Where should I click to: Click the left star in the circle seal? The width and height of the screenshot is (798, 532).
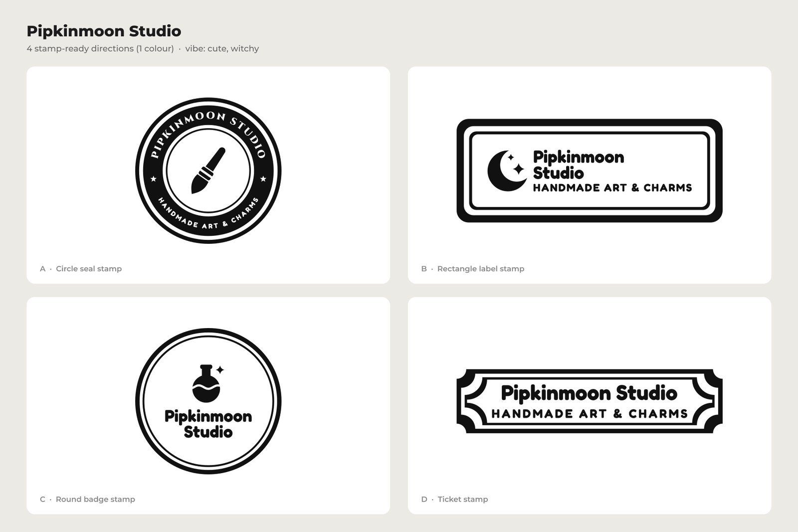tap(154, 179)
